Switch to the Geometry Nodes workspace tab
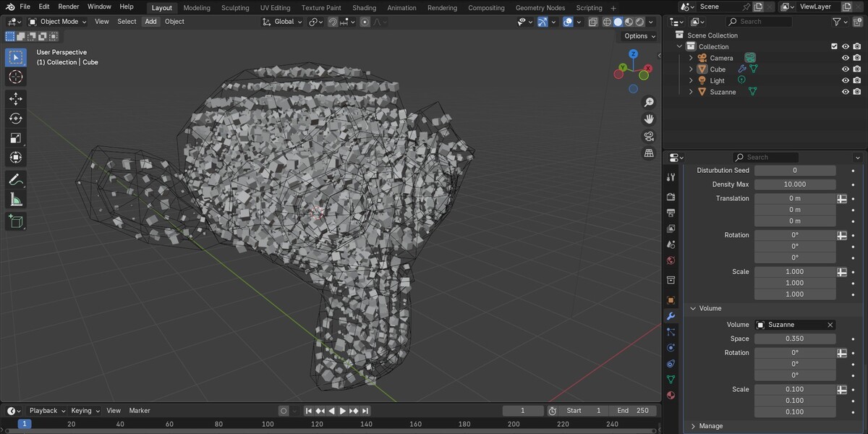This screenshot has height=434, width=868. click(540, 8)
